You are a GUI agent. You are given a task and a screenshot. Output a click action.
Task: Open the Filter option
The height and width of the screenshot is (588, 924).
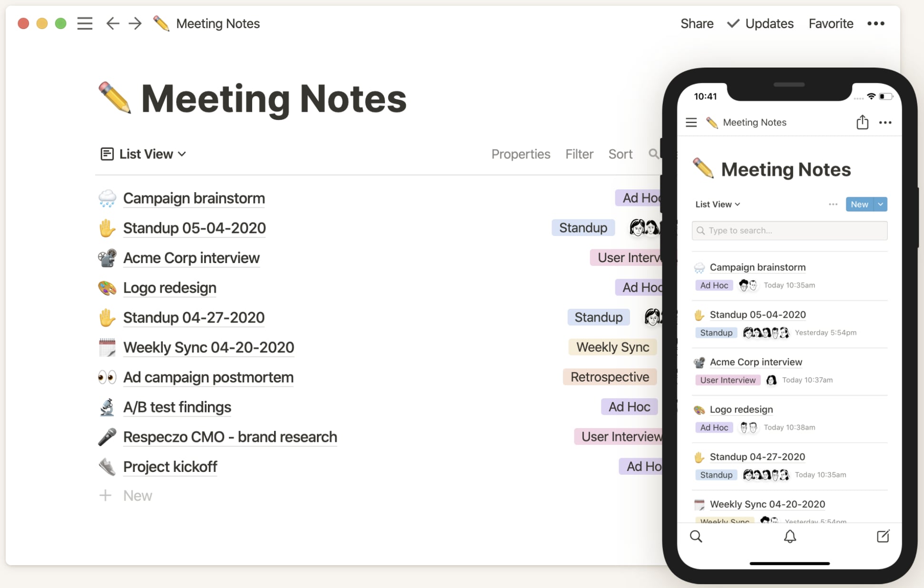[x=579, y=154]
